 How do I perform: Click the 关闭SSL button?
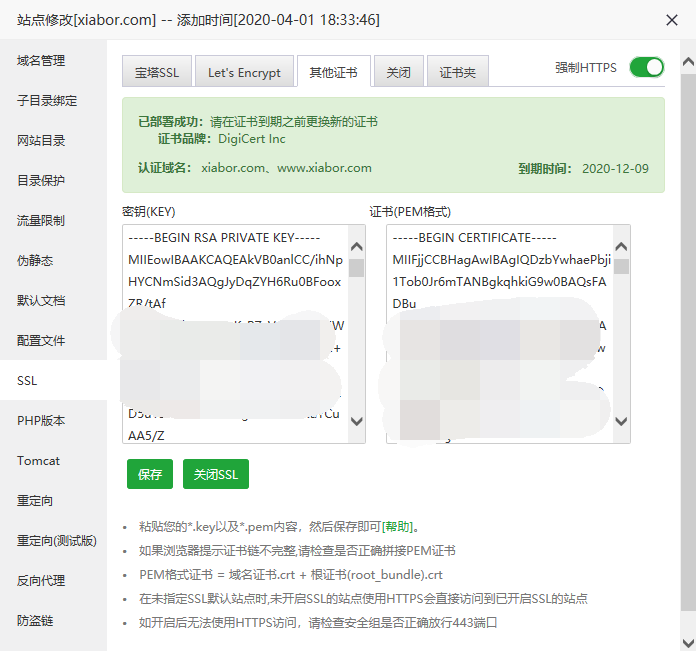216,474
